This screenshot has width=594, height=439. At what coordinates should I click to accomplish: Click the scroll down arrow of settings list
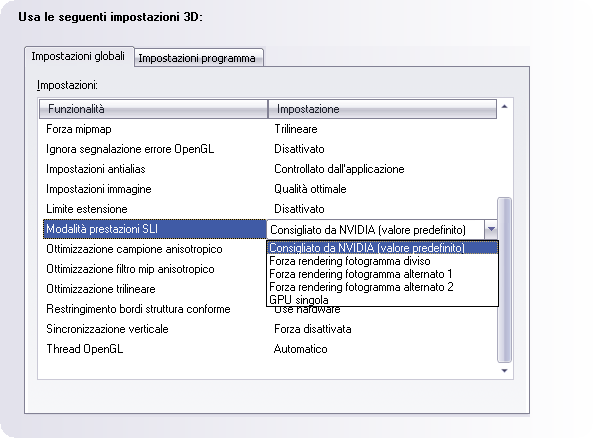click(x=504, y=370)
